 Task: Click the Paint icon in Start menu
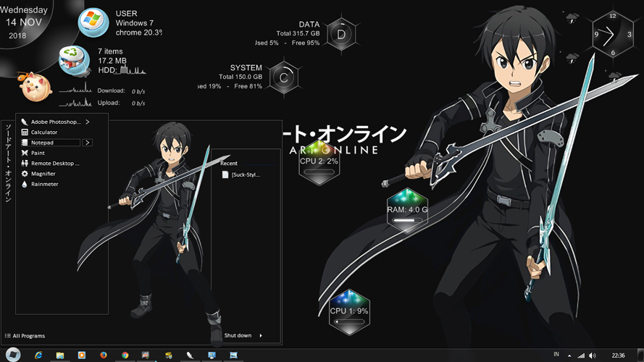25,153
